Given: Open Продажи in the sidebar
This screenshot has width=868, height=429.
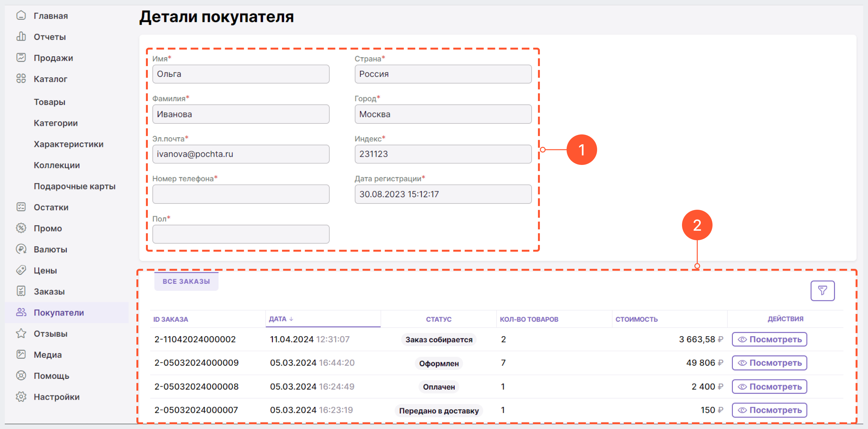Looking at the screenshot, I should tap(53, 58).
